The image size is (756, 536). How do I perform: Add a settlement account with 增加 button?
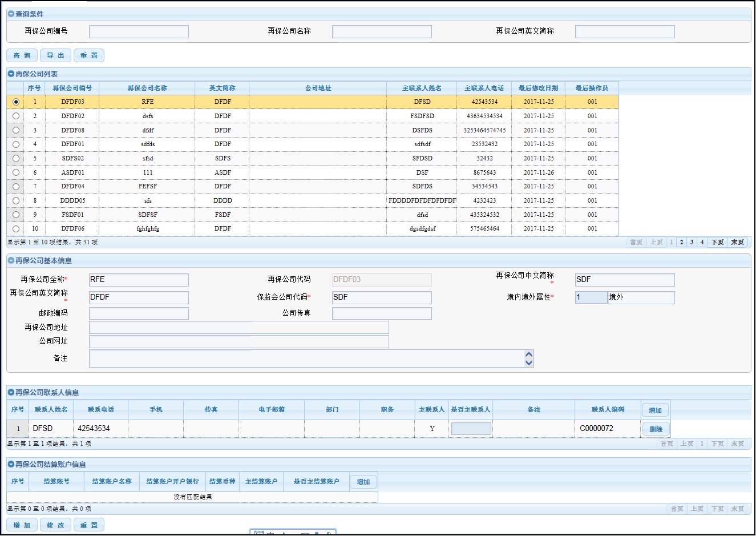click(x=363, y=482)
